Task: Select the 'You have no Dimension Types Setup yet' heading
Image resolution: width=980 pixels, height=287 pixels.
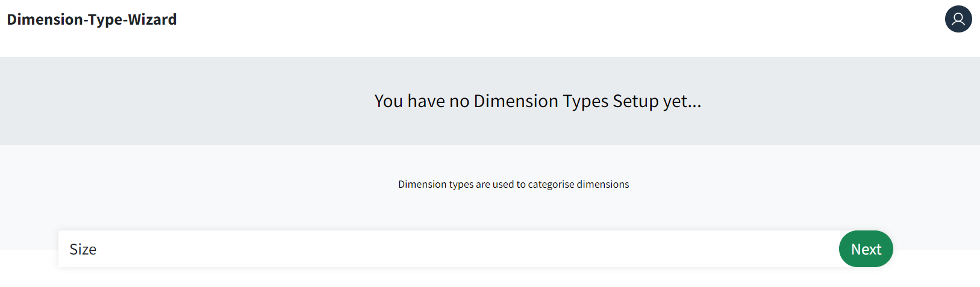Action: tap(538, 101)
